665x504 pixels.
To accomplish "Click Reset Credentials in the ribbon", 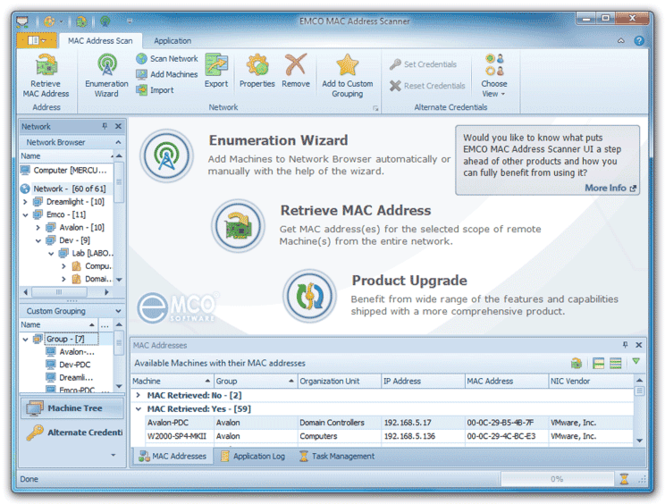I will point(427,86).
